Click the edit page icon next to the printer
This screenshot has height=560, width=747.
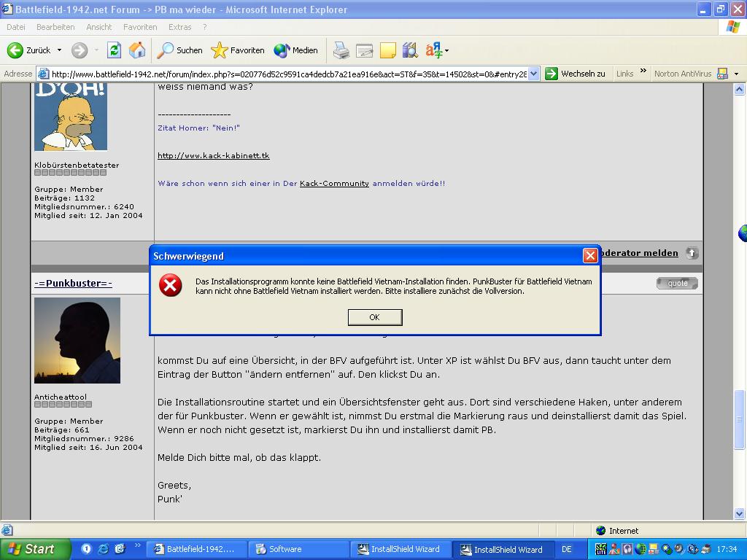tap(365, 50)
